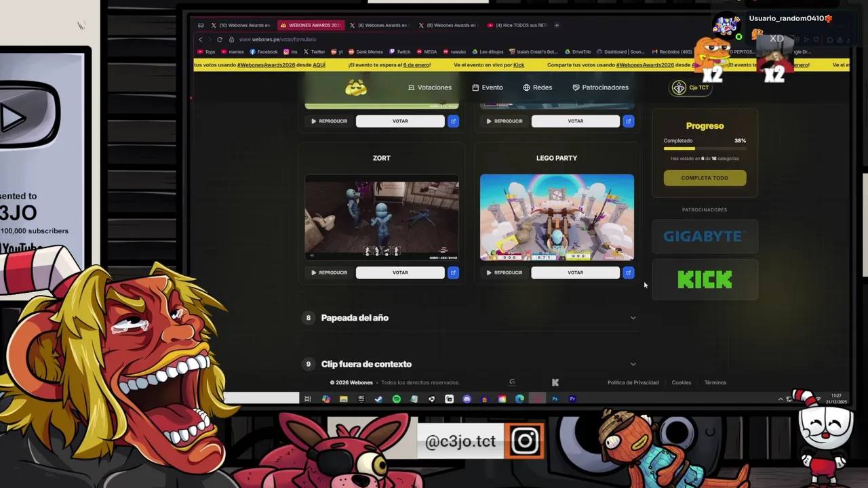Open Photoshop from the taskbar

[555, 399]
